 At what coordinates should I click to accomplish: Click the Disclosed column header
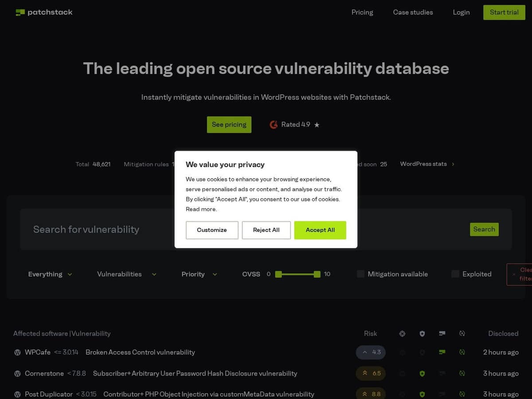pos(503,333)
